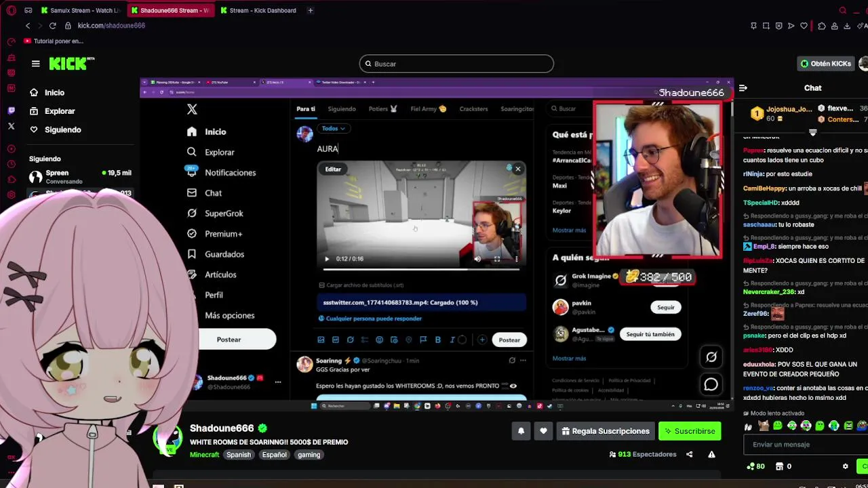Screen dimensions: 868x488
Task: Open chat settings gear below the message box
Action: (845, 466)
